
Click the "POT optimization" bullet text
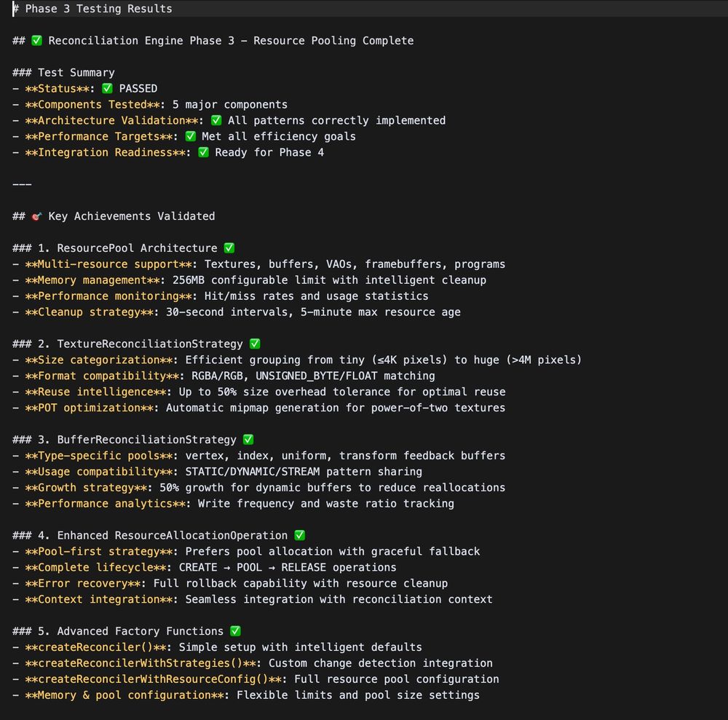(x=90, y=408)
